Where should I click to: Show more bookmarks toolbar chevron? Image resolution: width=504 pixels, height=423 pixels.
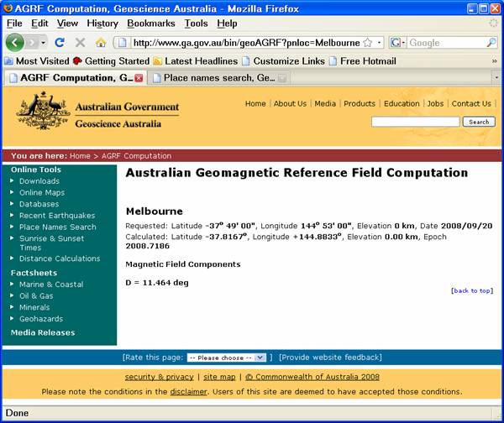tap(494, 61)
